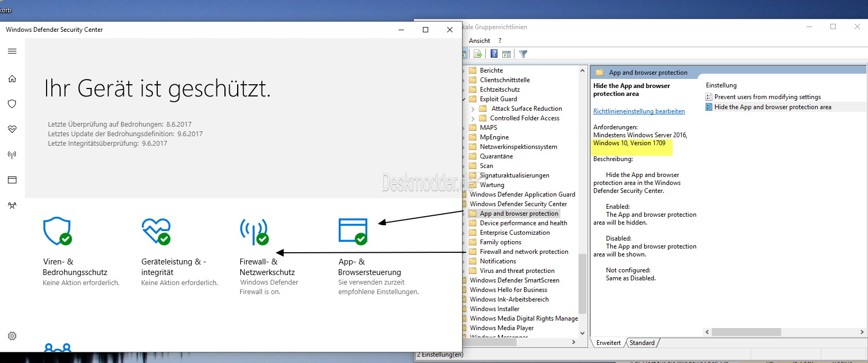Click the Einstellung column header
The height and width of the screenshot is (363, 868).
click(721, 85)
